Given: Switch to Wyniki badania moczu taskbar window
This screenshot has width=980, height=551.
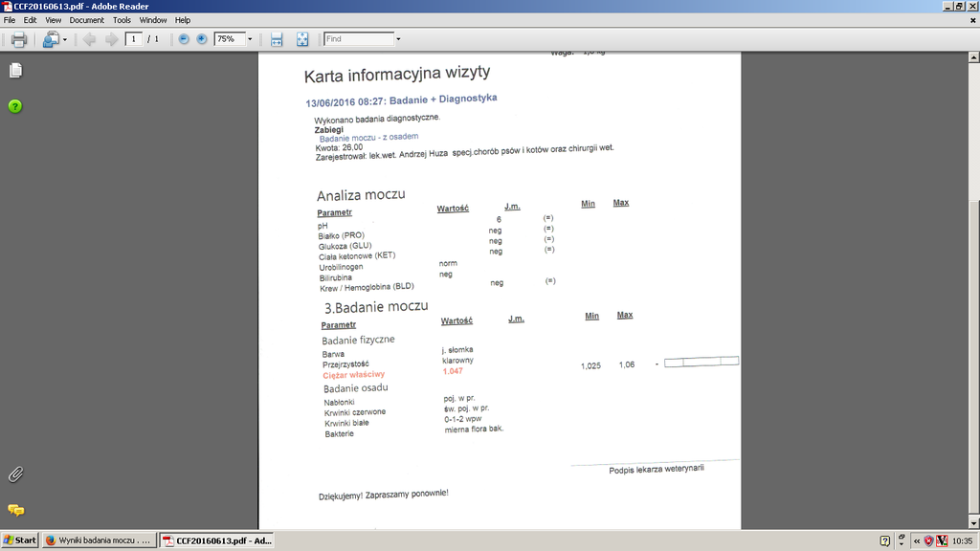Looking at the screenshot, I should pos(100,540).
